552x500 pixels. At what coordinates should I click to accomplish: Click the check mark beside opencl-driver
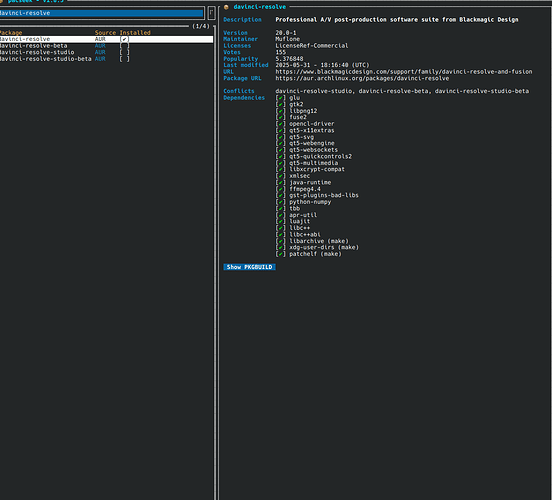281,124
